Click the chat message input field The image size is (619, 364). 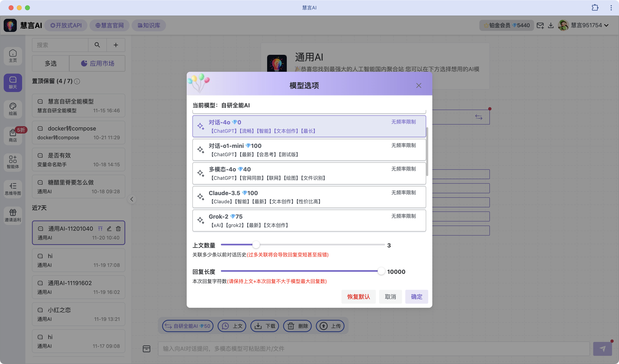coord(368,348)
